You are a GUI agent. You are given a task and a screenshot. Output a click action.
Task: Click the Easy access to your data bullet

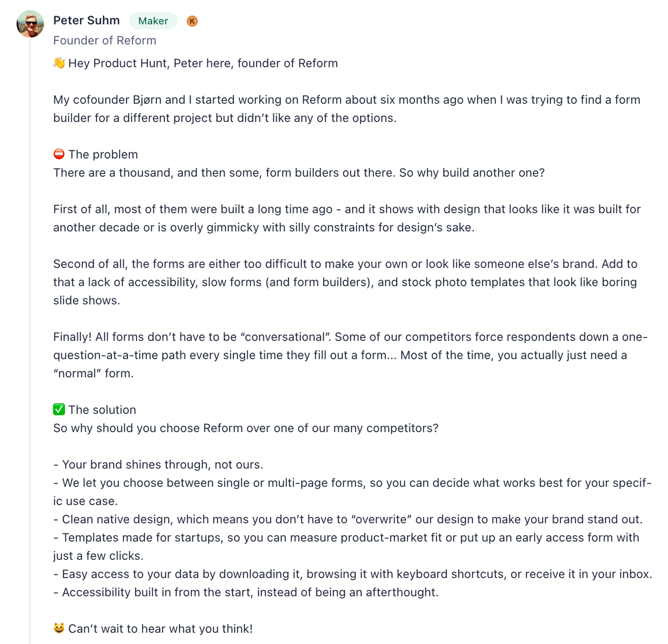352,574
